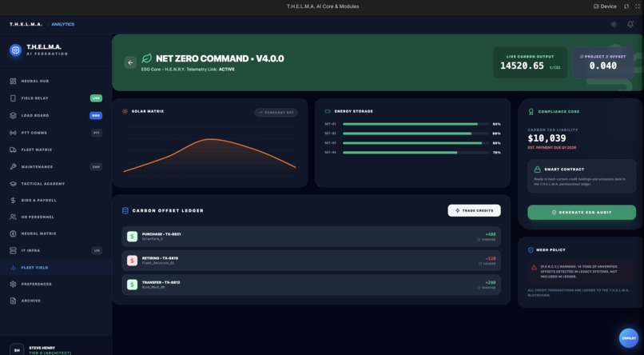Select the Field Relay phone icon
644x355 pixels.
click(x=13, y=98)
